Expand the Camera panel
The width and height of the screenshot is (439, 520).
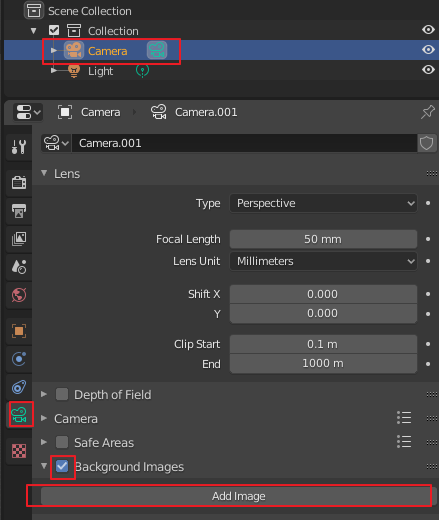44,418
